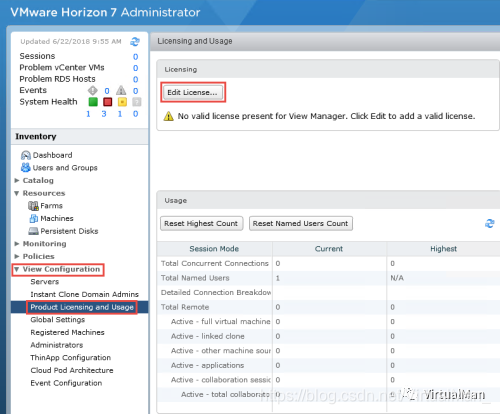Viewport: 500px width, 414px height.
Task: Click the green health count 1
Action: (x=88, y=114)
